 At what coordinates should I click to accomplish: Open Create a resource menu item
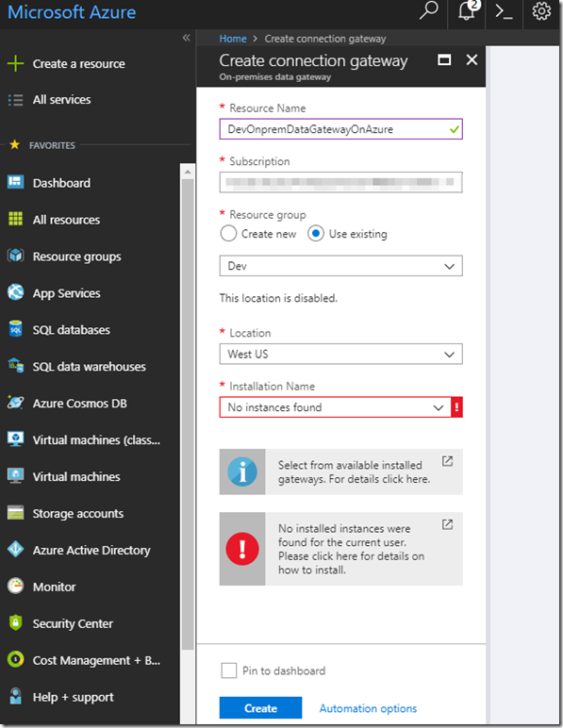click(x=78, y=63)
